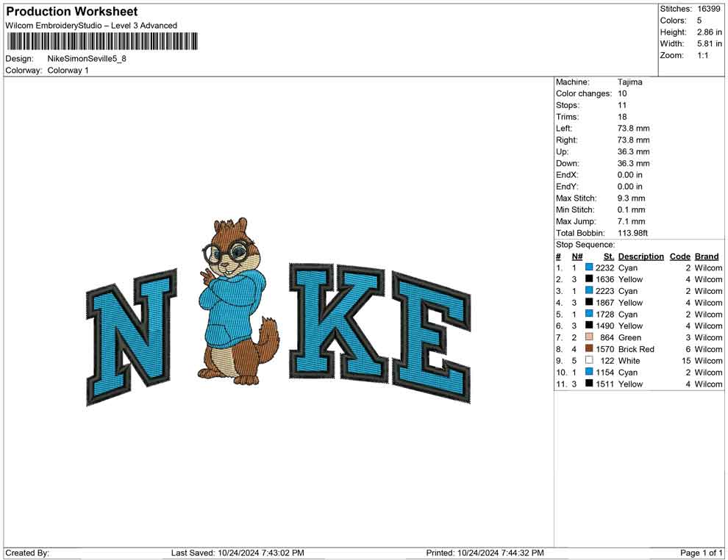The width and height of the screenshot is (728, 560).
Task: Click the Colors value 5
Action: coord(699,21)
